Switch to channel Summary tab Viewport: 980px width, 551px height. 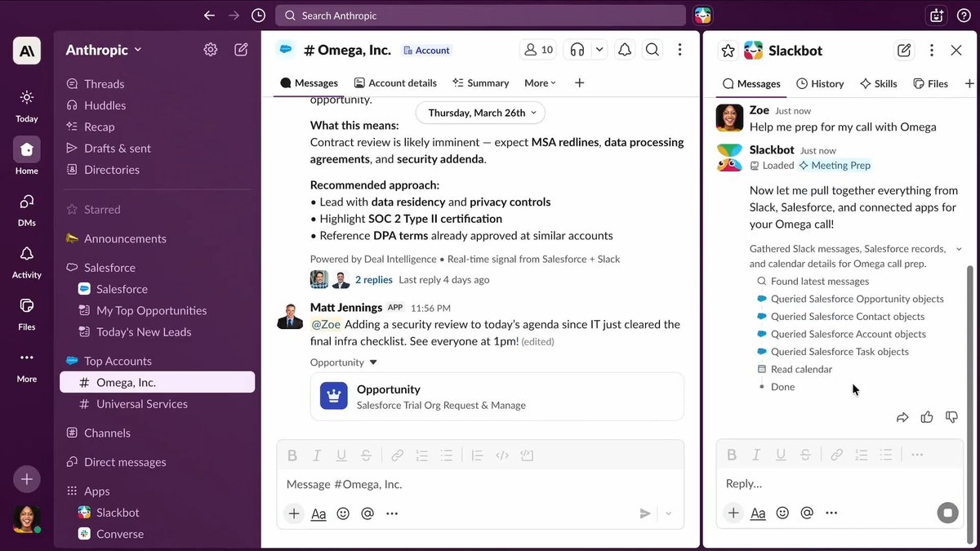pos(481,83)
